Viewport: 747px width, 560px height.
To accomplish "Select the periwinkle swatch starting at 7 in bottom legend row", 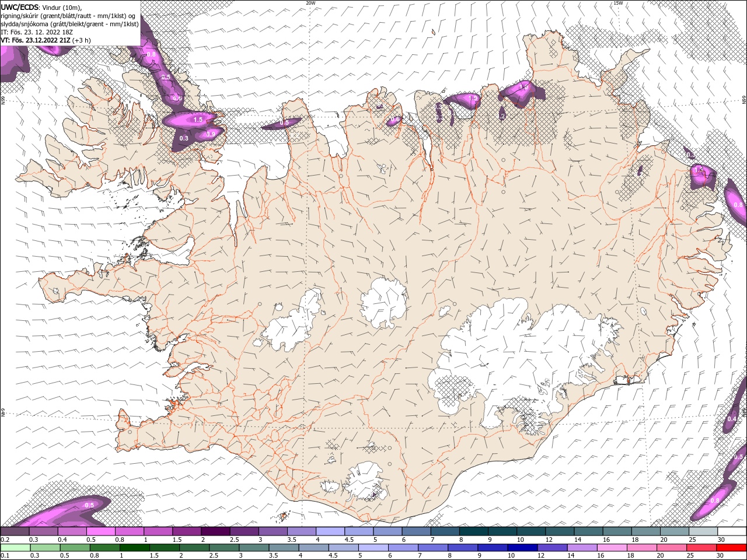I will (x=434, y=548).
